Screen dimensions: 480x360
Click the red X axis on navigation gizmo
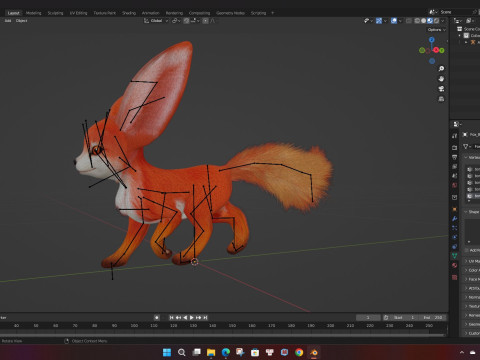(436, 50)
